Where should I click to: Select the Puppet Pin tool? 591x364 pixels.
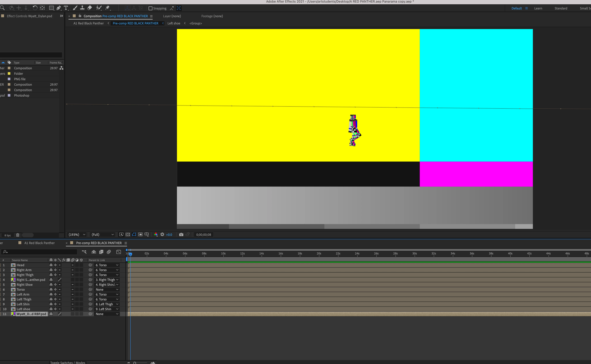[107, 8]
